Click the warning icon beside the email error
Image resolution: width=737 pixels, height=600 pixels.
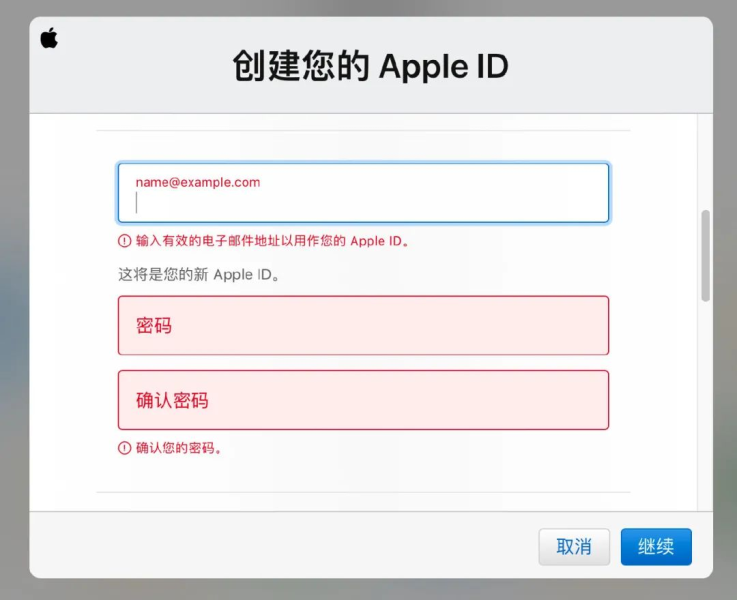coord(124,241)
